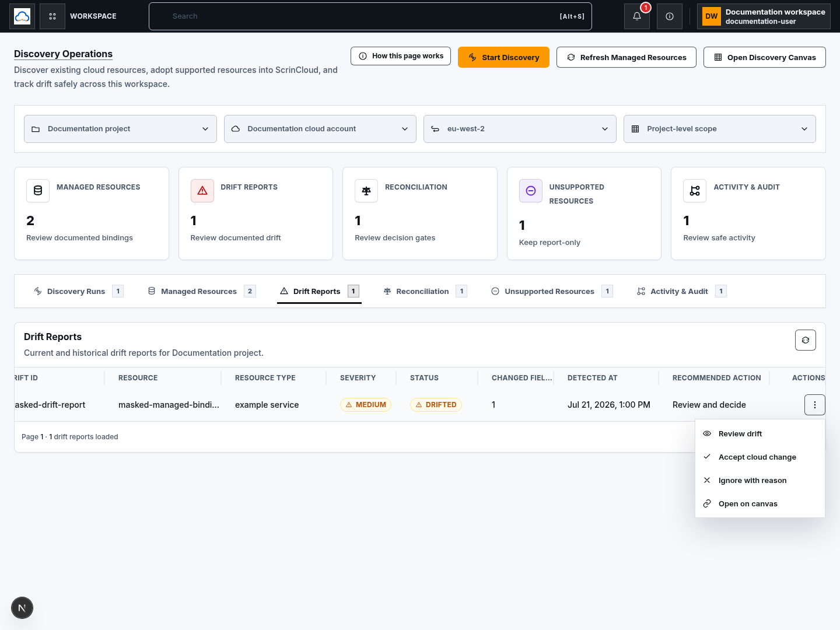The height and width of the screenshot is (630, 840).
Task: Click the Drift Reports card warning icon
Action: point(202,191)
